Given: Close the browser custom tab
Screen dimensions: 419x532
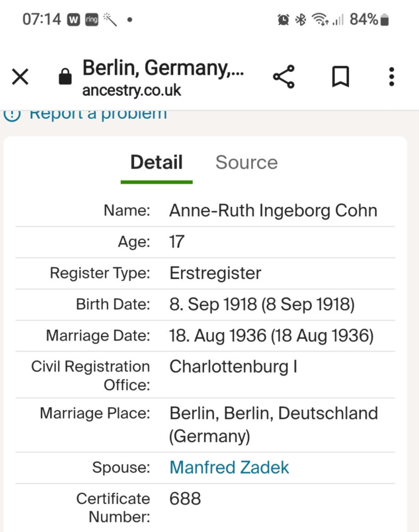Looking at the screenshot, I should tap(20, 76).
